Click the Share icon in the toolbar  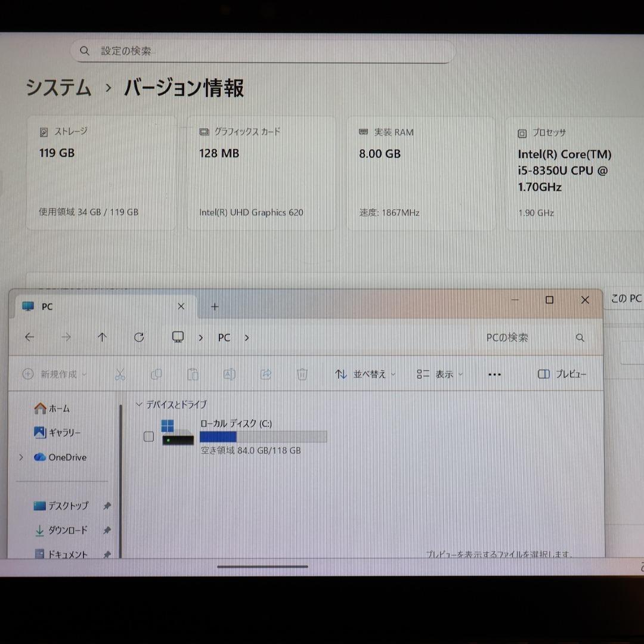click(265, 374)
